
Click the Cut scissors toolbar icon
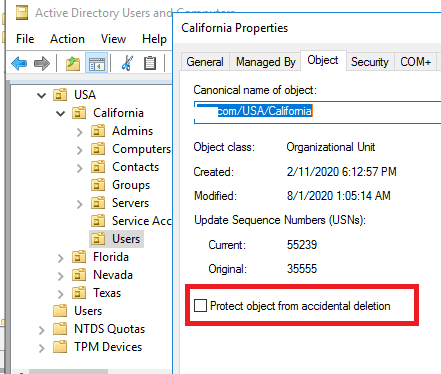pyautogui.click(x=127, y=63)
